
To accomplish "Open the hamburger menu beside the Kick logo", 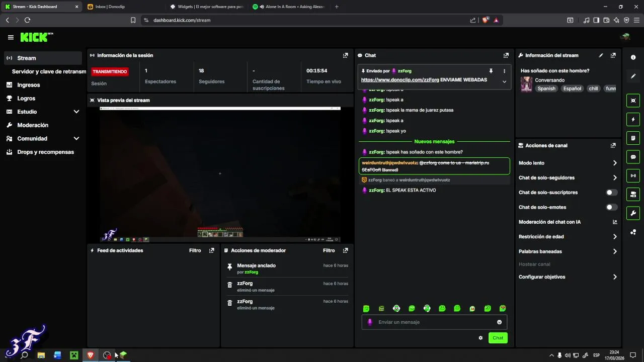I will [11, 37].
